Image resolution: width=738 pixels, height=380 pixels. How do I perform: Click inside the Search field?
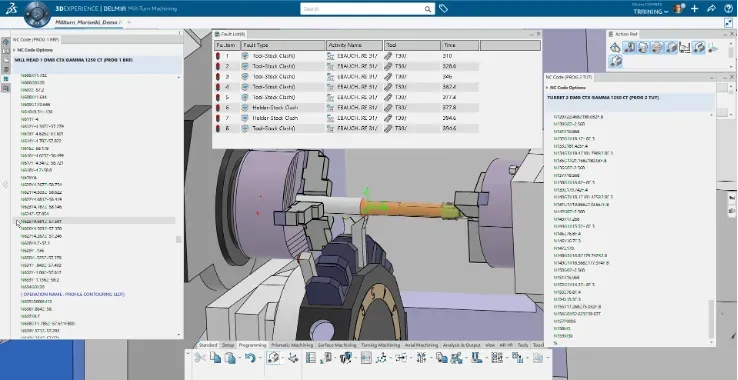362,9
